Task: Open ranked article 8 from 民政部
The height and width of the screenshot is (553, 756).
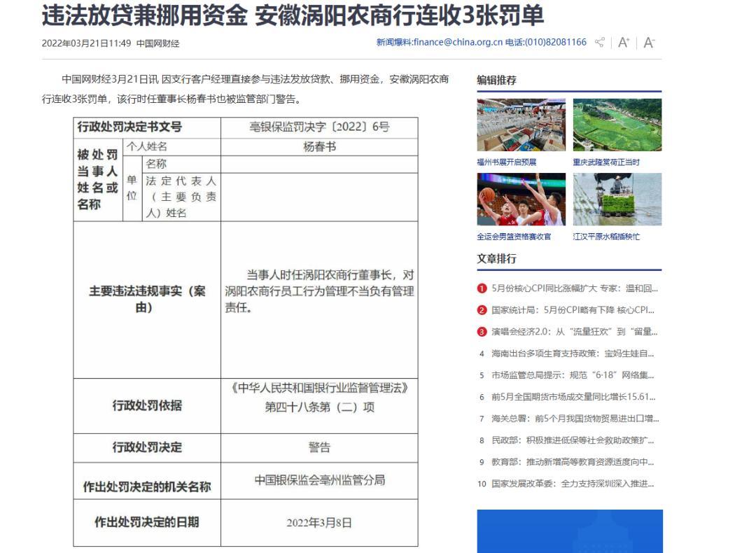Action: [x=573, y=440]
